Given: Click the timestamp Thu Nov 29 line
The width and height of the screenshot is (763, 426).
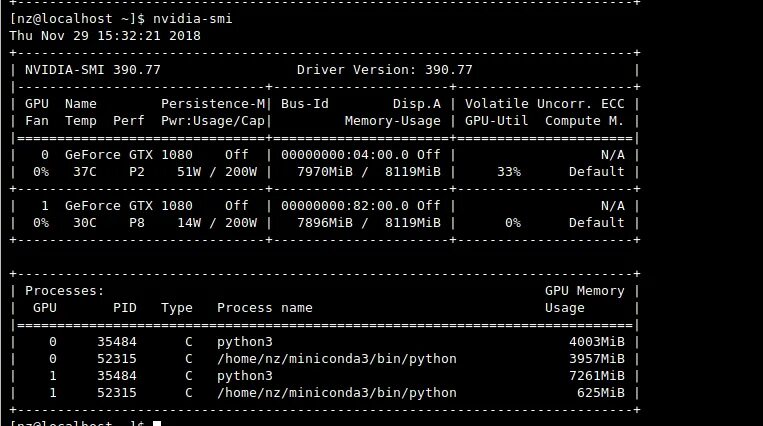Looking at the screenshot, I should 105,36.
